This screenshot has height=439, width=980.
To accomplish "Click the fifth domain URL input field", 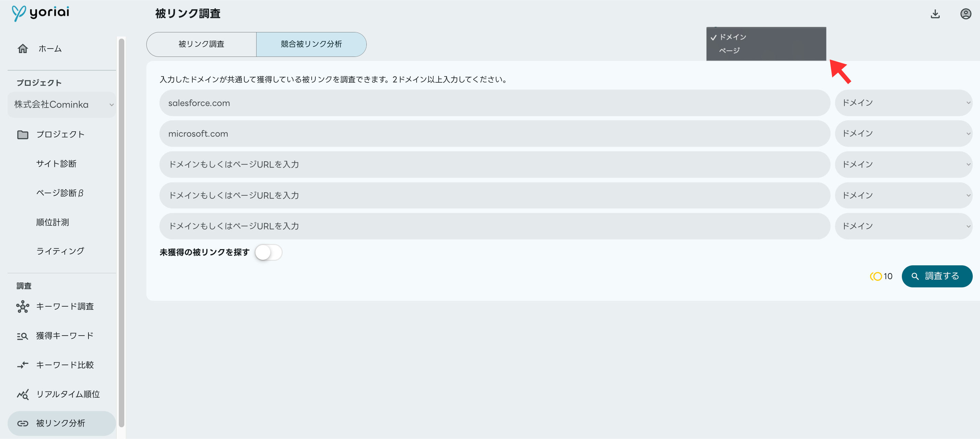I will tap(494, 226).
